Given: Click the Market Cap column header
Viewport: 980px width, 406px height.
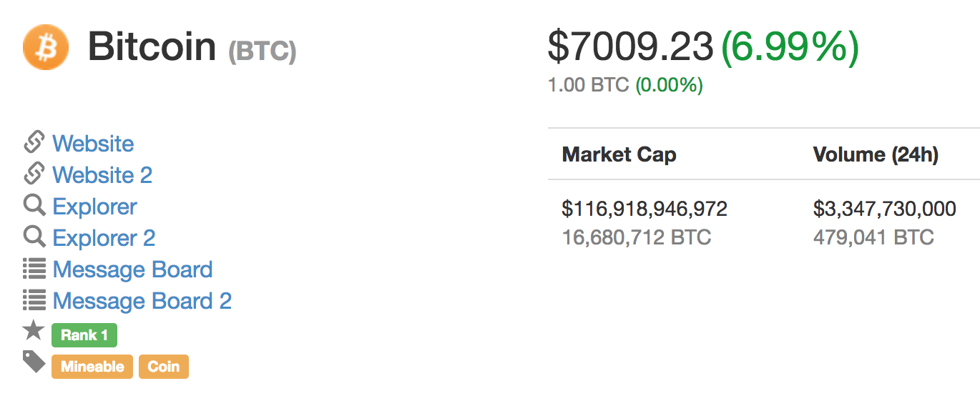Looking at the screenshot, I should [619, 154].
